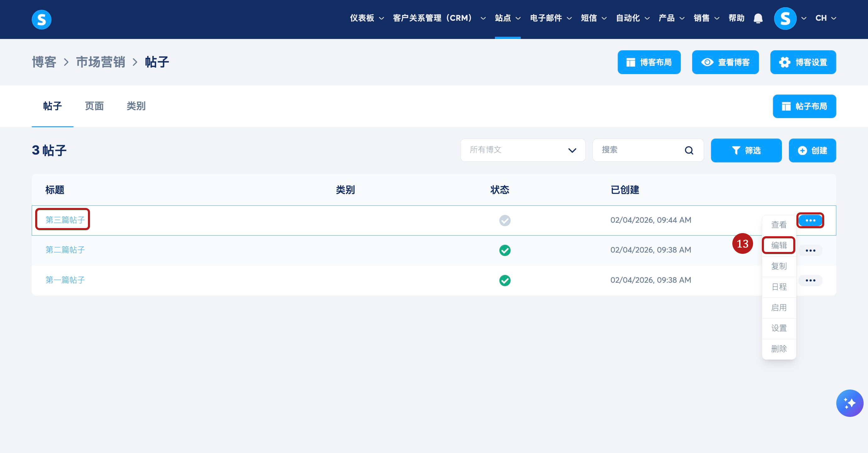Open the user avatar profile menu
This screenshot has height=453, width=868.
(x=785, y=18)
